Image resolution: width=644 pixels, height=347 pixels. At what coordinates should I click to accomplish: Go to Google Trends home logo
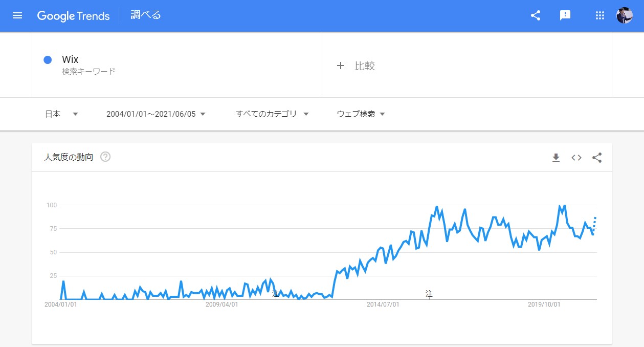click(x=73, y=16)
